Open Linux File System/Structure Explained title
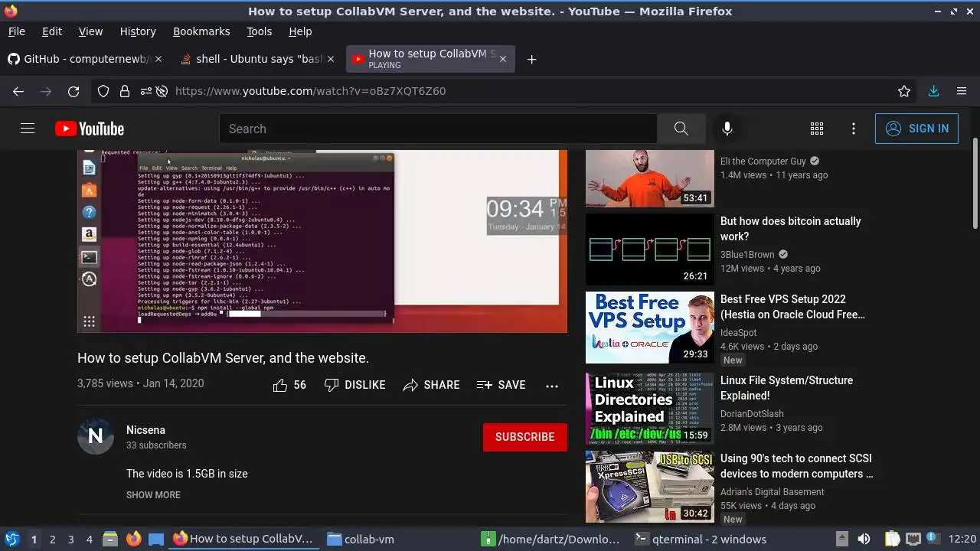This screenshot has height=551, width=980. [x=786, y=388]
